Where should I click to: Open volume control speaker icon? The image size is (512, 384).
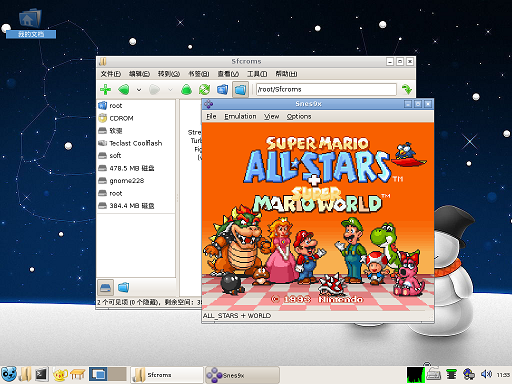(x=486, y=375)
